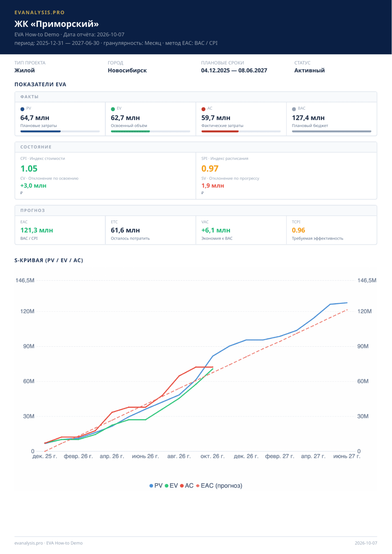Click the city value Новосибирск
The height and width of the screenshot is (554, 392).
(127, 70)
